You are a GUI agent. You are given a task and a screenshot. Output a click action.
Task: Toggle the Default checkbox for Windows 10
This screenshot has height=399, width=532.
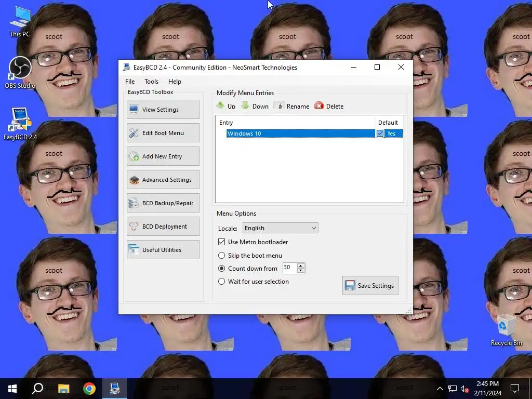380,134
